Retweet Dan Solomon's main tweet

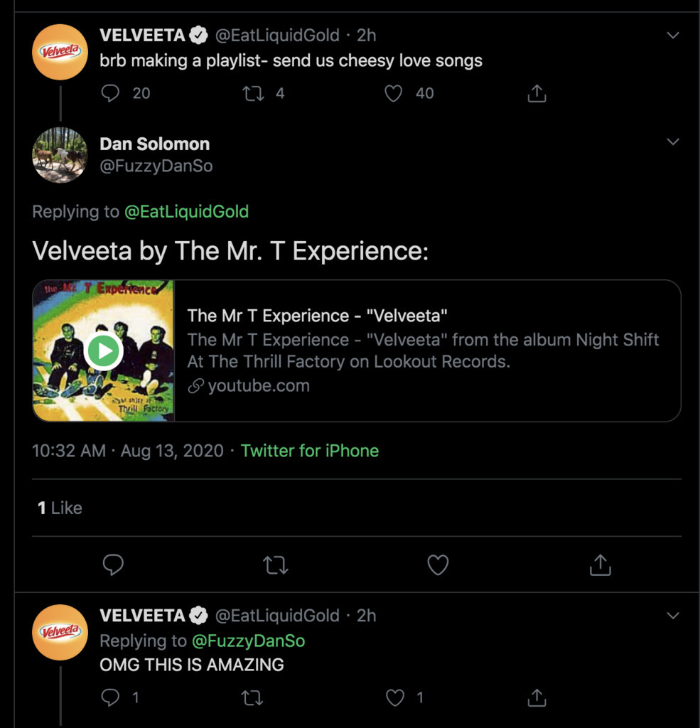click(275, 565)
